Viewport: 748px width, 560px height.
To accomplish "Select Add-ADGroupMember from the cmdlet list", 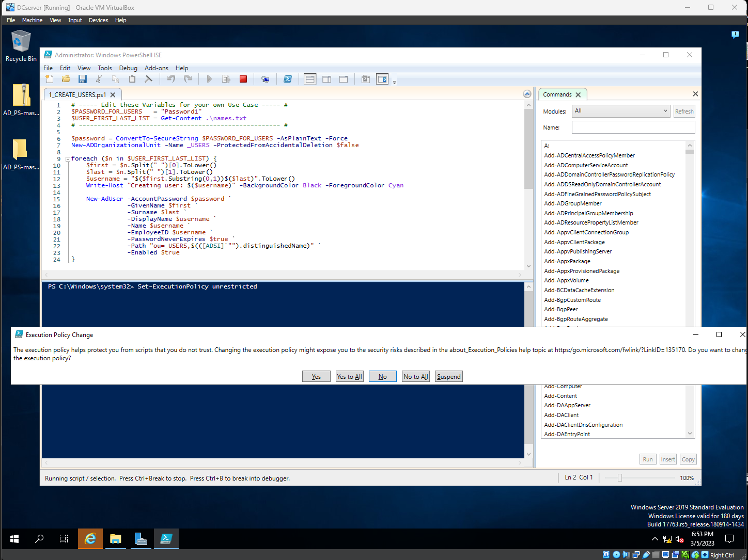I will (x=573, y=203).
